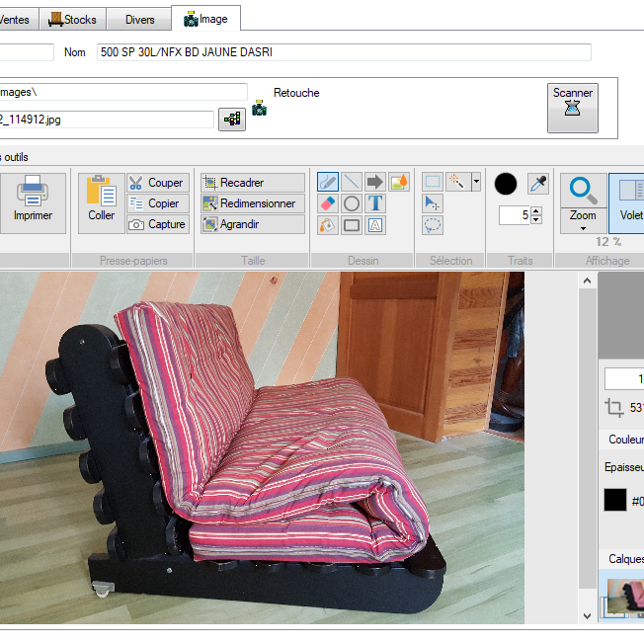This screenshot has width=644, height=644.
Task: Choose the lasso selection tool
Action: click(x=433, y=225)
